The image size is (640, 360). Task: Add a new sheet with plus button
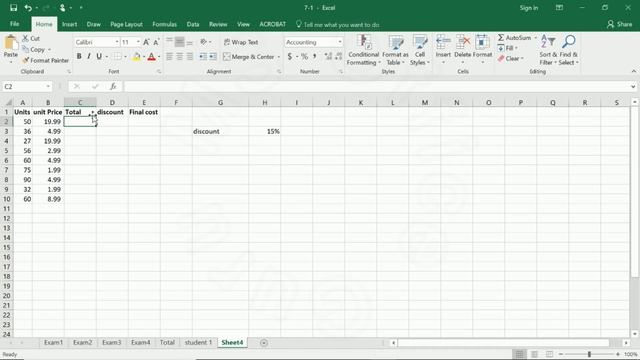pyautogui.click(x=264, y=342)
